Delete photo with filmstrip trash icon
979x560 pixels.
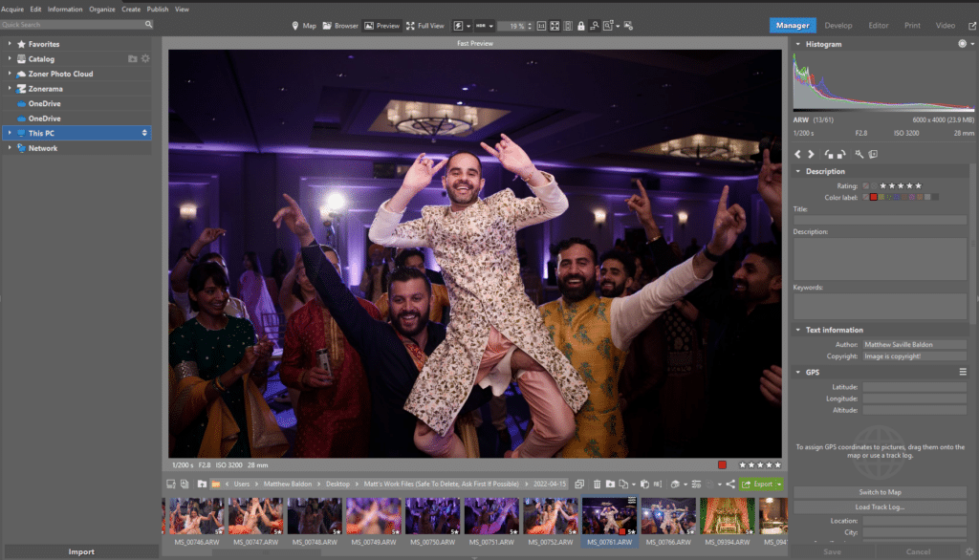pyautogui.click(x=597, y=484)
